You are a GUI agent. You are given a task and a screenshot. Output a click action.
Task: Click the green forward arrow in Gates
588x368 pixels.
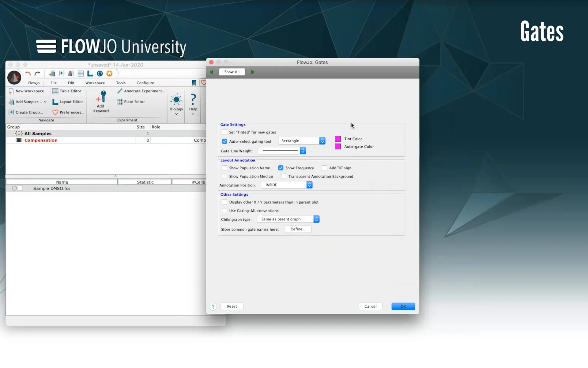click(253, 72)
